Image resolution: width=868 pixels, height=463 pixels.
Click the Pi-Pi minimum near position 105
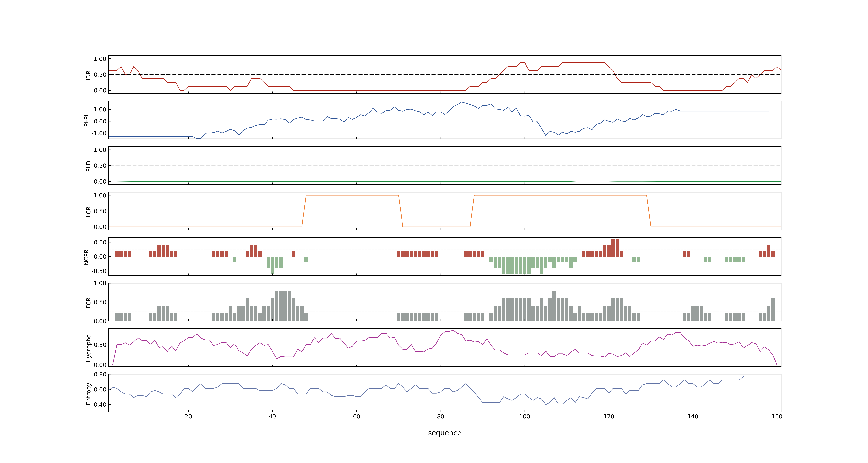[x=546, y=135]
